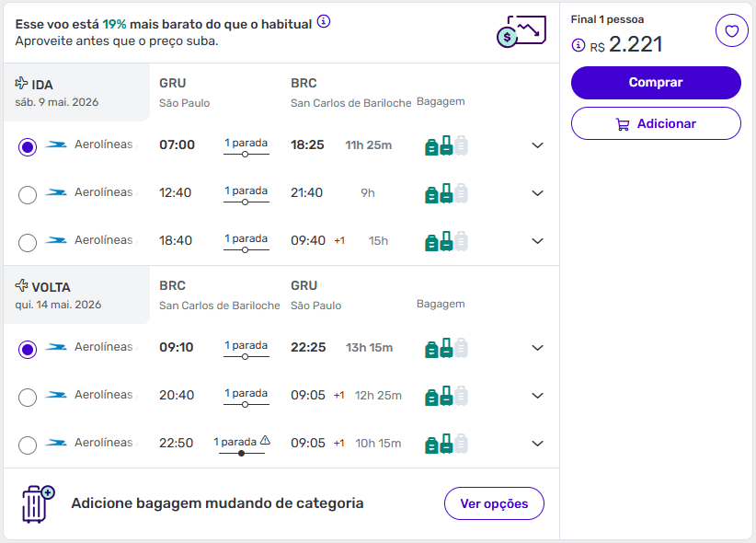Expand details of the 09:10 return flight
The width and height of the screenshot is (756, 543).
coord(538,348)
